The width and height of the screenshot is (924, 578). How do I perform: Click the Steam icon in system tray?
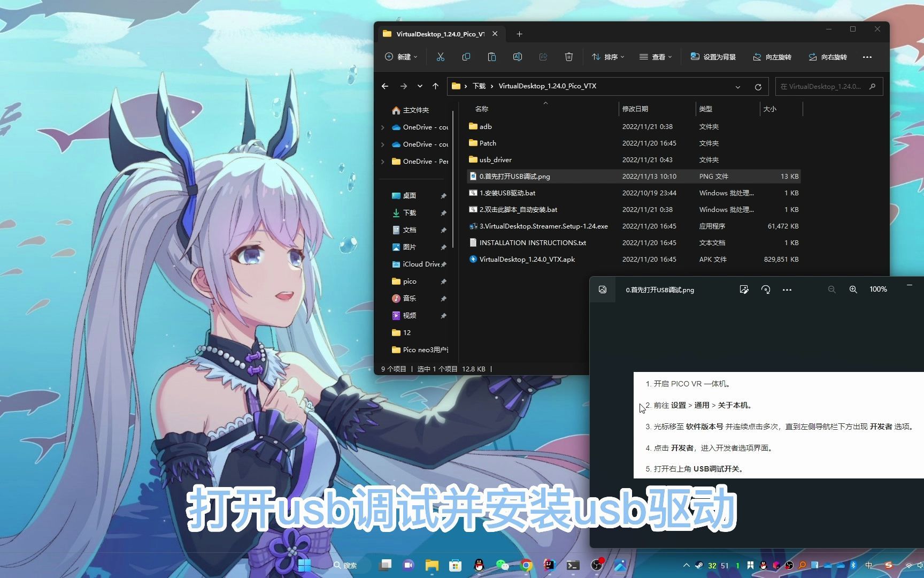[699, 565]
